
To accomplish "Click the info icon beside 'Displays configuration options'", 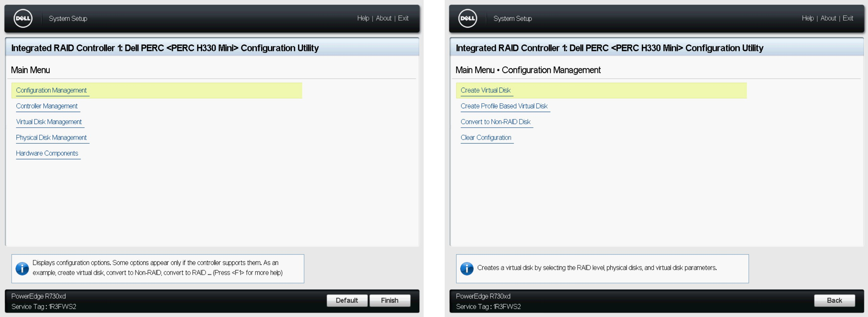I will click(22, 269).
